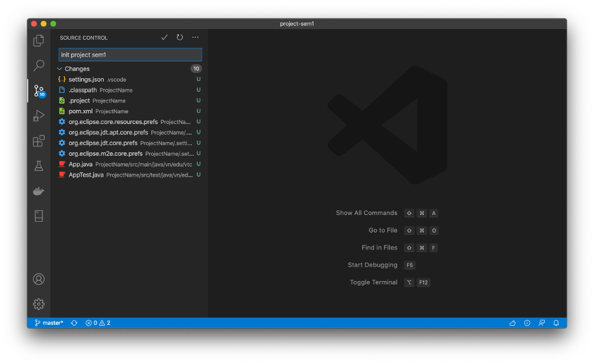Select .project file in Changes list
The image size is (594, 364).
pyautogui.click(x=130, y=100)
